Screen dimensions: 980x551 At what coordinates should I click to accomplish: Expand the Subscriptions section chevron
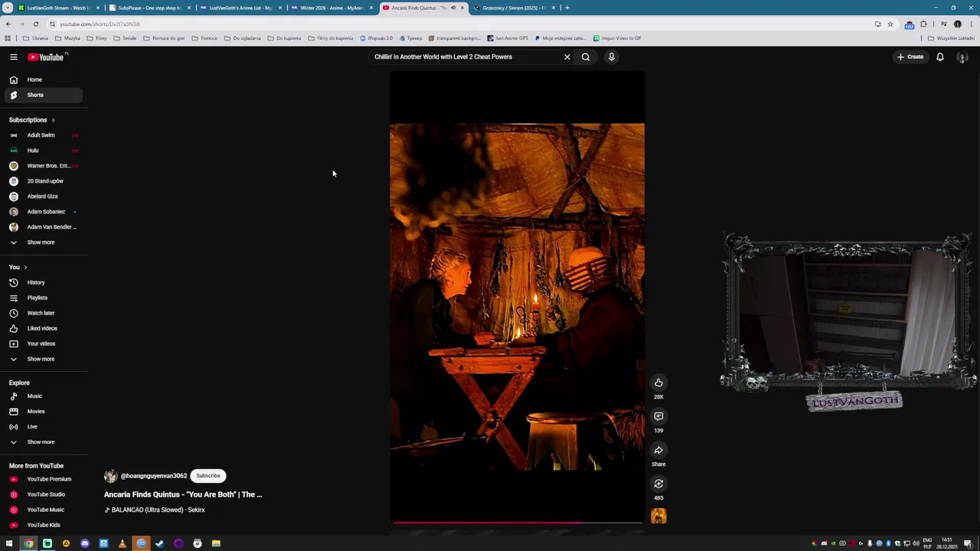[x=53, y=120]
